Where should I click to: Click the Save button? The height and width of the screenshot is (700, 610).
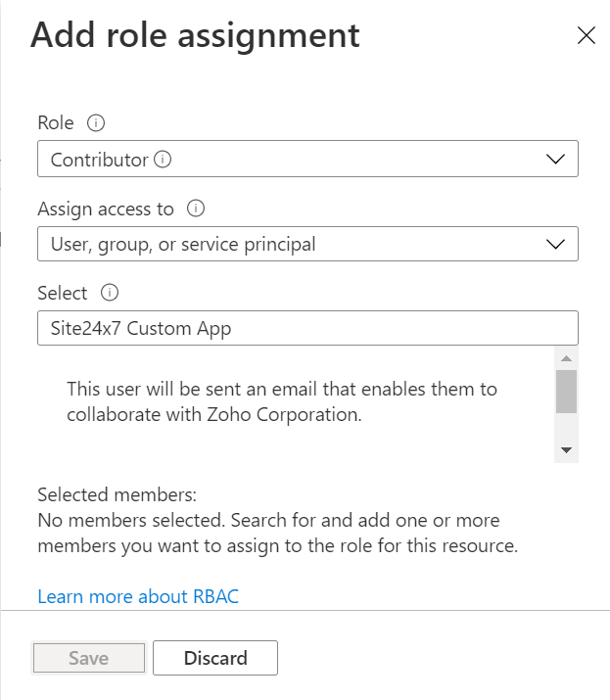(89, 658)
